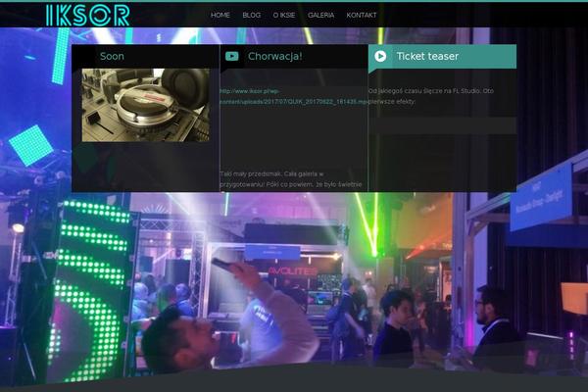Screen dimensions: 588x392
Task: Open the HOME menu item
Action: [220, 15]
